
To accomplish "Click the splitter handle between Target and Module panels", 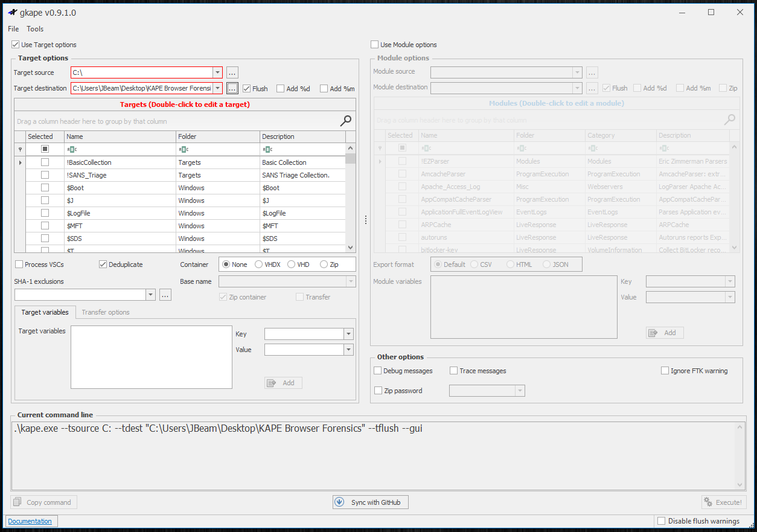I will 366,220.
